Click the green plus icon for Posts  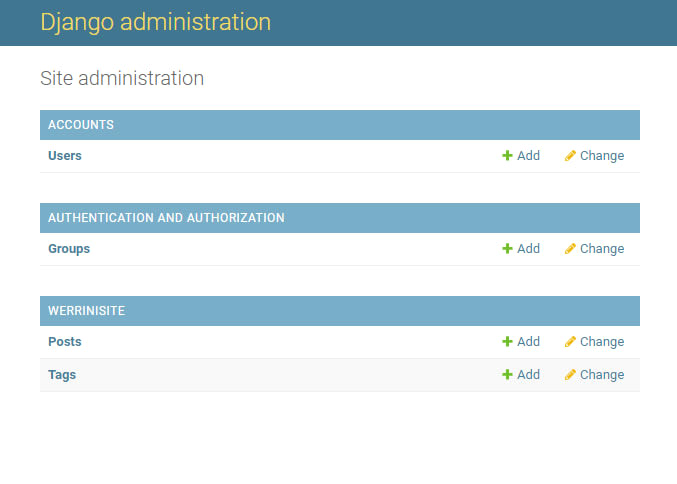point(507,342)
